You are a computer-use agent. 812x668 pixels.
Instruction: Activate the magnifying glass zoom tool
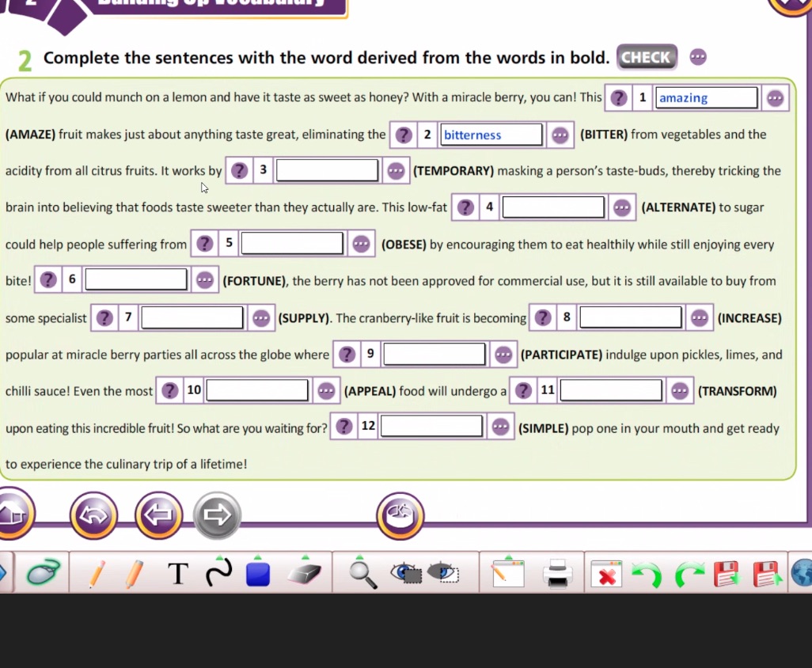coord(362,573)
